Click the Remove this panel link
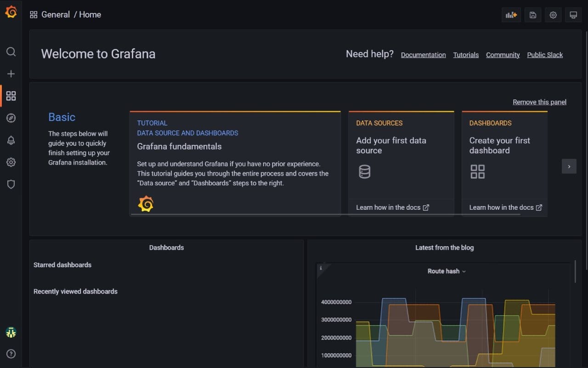Viewport: 588px width, 368px height. 539,102
